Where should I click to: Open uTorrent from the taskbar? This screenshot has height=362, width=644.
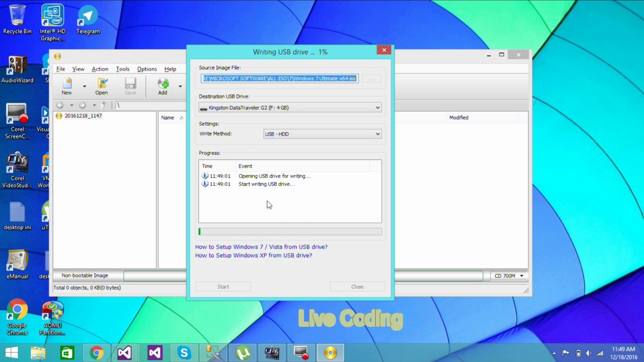point(243,353)
